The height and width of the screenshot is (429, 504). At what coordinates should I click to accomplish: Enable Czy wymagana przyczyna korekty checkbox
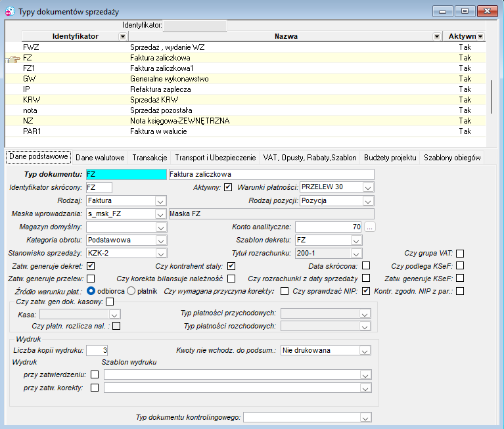tap(285, 291)
